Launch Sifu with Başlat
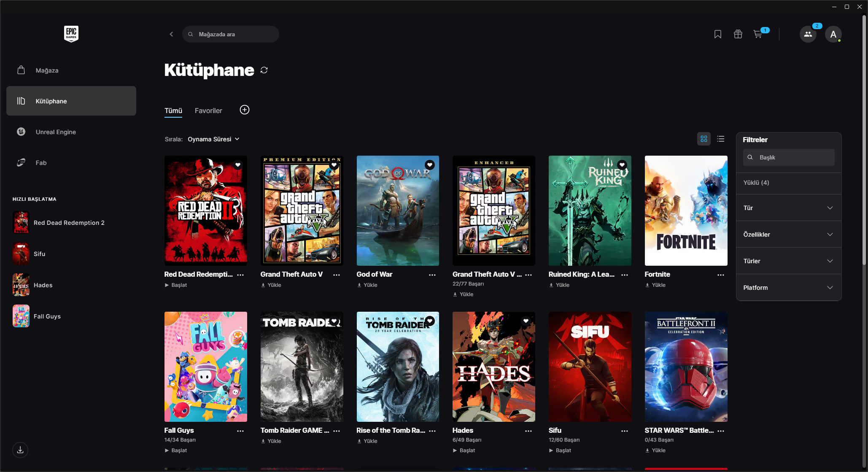 pyautogui.click(x=560, y=450)
